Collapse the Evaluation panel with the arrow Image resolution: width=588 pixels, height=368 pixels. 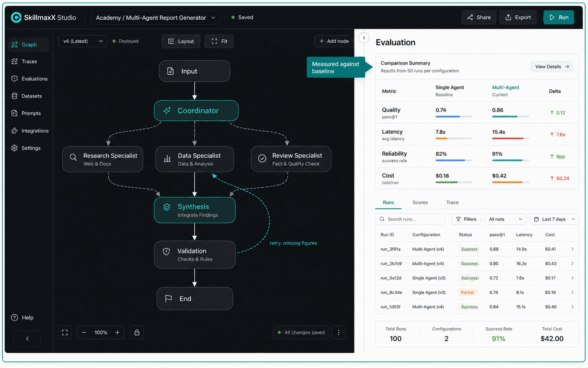pos(364,38)
